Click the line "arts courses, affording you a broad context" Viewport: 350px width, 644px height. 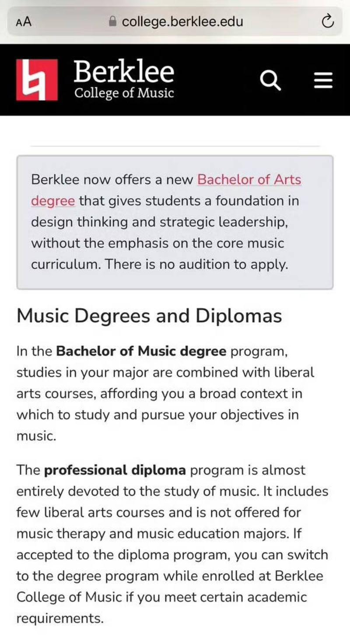[x=159, y=394]
